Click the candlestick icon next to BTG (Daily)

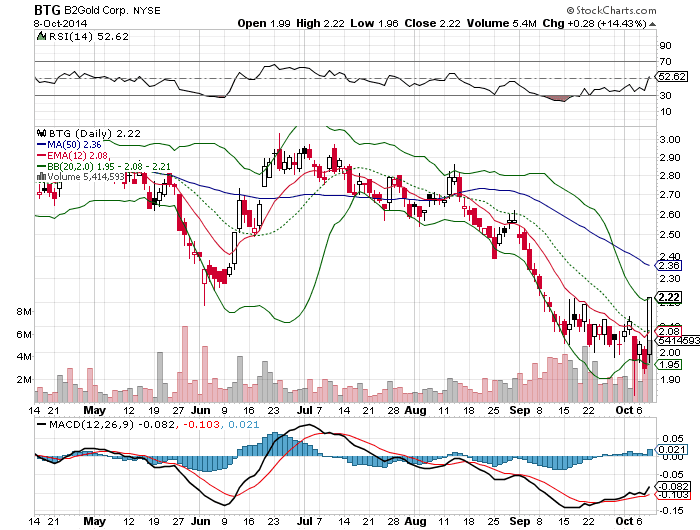coord(42,133)
